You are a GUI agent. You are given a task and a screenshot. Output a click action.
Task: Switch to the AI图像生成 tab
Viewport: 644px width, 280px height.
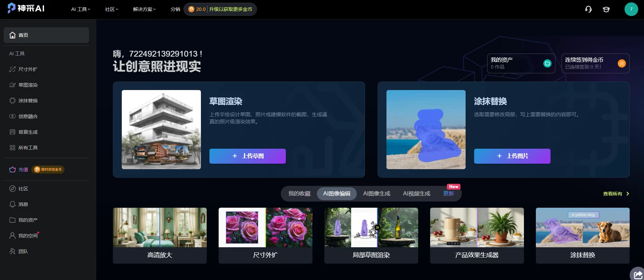pyautogui.click(x=377, y=194)
